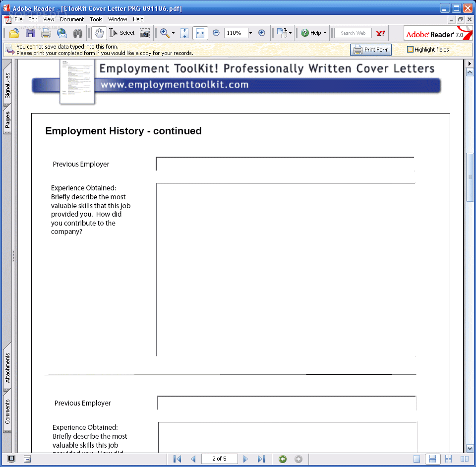Go to the next page

[245, 459]
